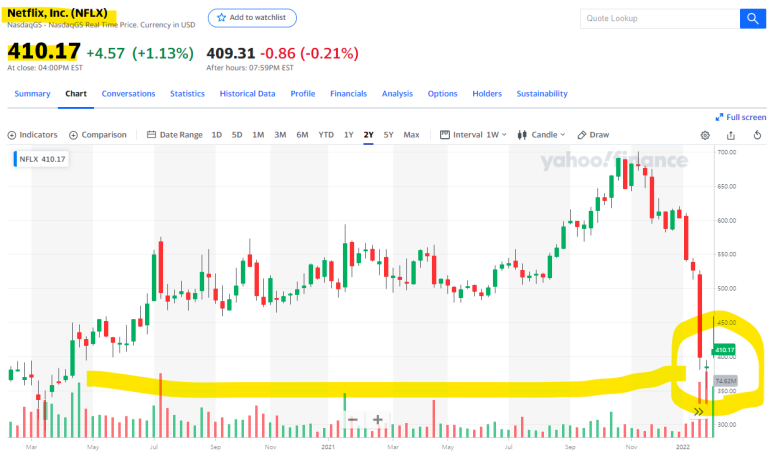The image size is (773, 456).
Task: Open the Conversations tab
Action: (x=128, y=94)
